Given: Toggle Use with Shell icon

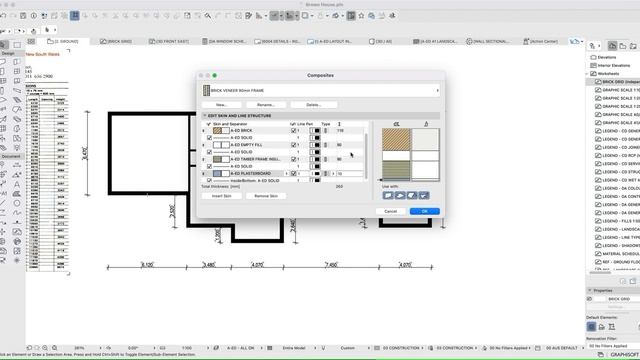Looking at the screenshot, I should [424, 196].
